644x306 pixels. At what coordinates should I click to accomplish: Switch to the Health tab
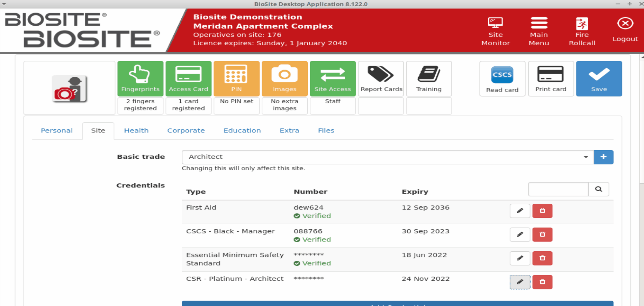pyautogui.click(x=136, y=130)
